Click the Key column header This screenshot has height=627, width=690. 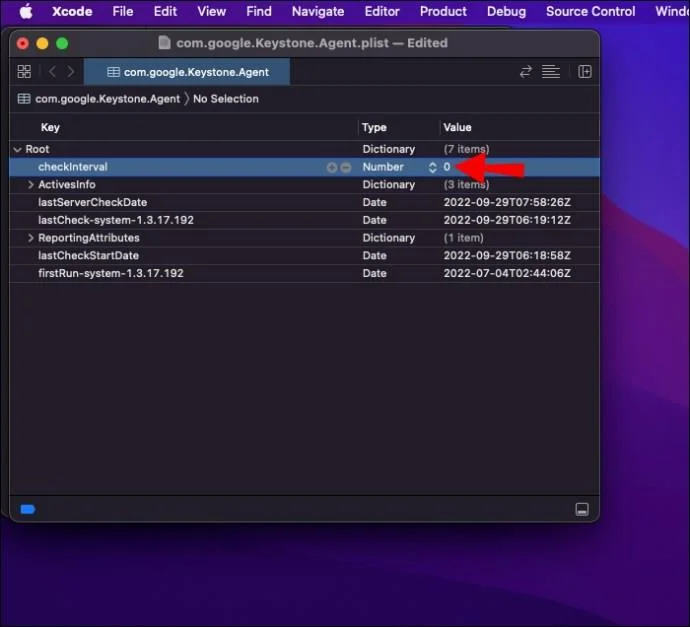pyautogui.click(x=50, y=128)
